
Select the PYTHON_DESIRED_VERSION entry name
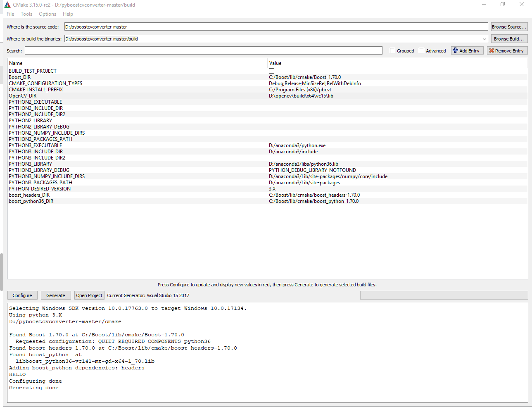point(40,189)
